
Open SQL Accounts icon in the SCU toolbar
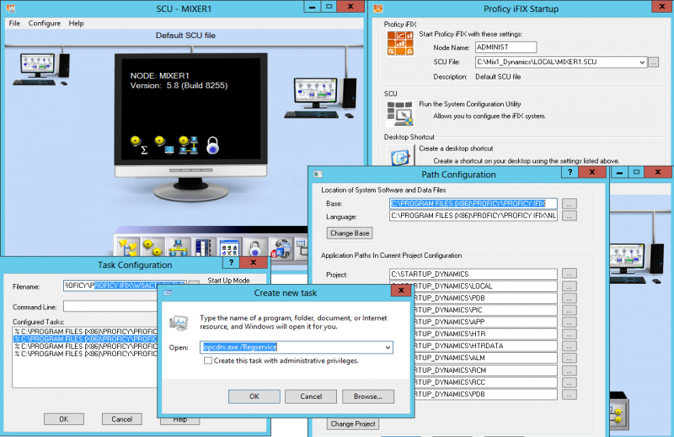coord(281,248)
